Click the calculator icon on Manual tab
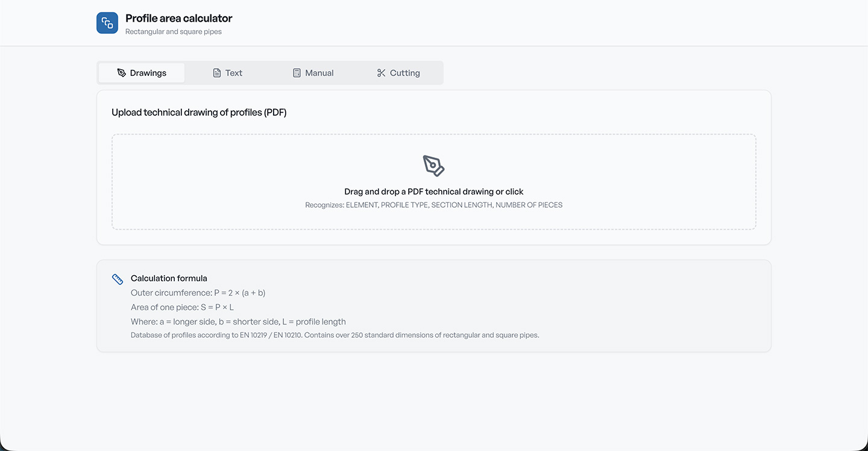 click(x=297, y=73)
